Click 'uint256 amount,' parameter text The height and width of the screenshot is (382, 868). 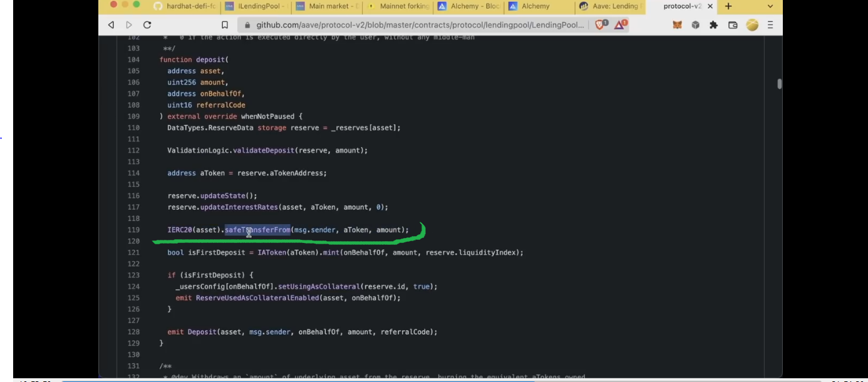point(198,83)
